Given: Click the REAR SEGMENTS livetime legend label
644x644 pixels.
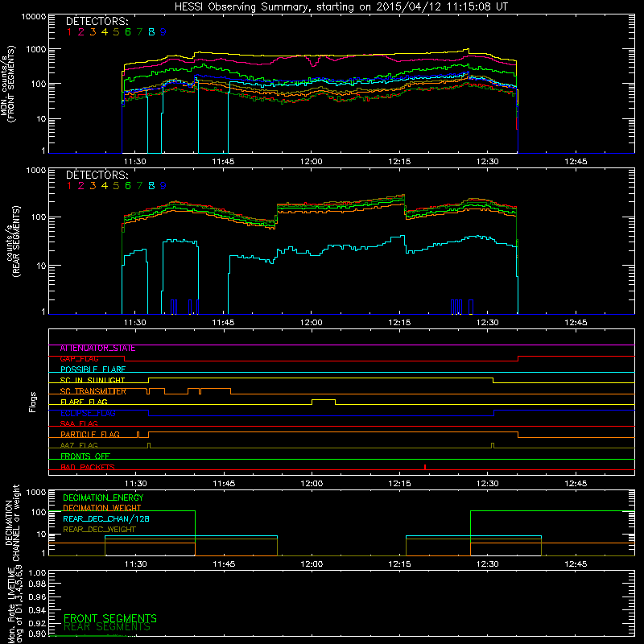Looking at the screenshot, I should coord(107,627).
